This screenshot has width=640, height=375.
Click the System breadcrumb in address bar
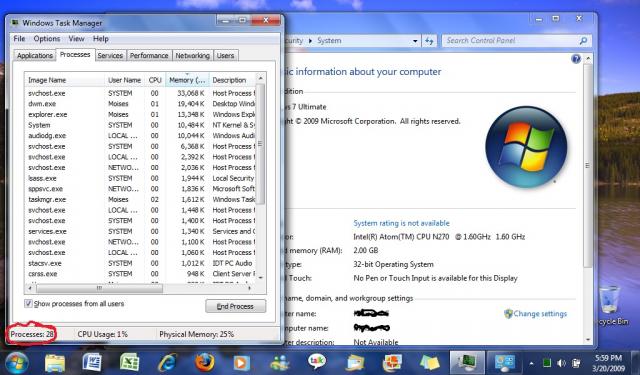[329, 41]
